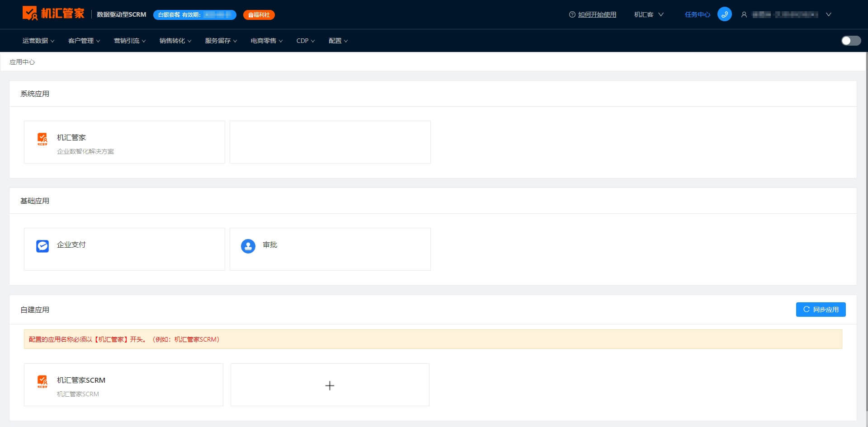Click the 福利社 badge
Screen dimensions: 868x427
259,15
